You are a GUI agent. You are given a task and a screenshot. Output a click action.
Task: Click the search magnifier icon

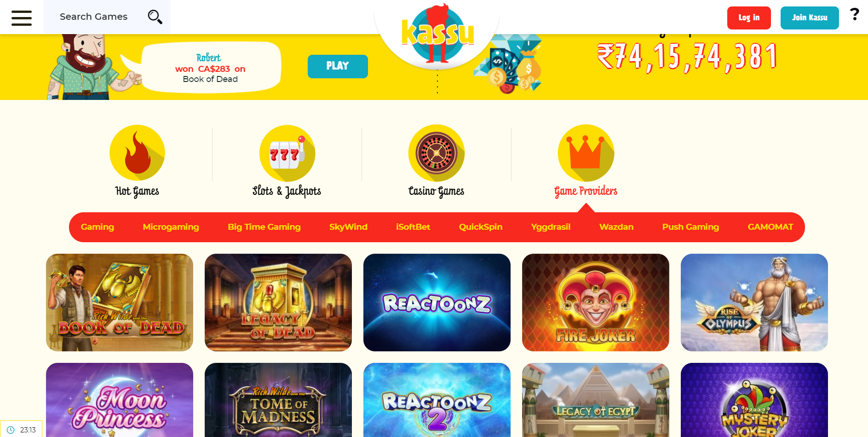(155, 17)
